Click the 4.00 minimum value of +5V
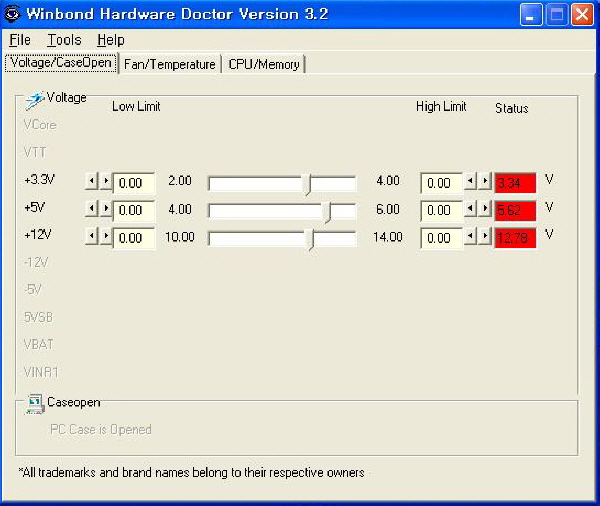Viewport: 600px width, 506px height. pos(180,209)
